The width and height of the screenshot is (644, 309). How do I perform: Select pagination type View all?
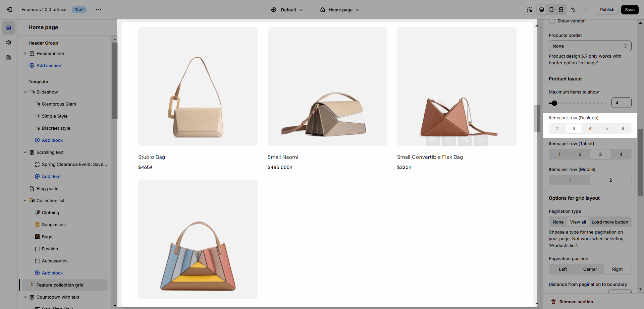point(578,222)
